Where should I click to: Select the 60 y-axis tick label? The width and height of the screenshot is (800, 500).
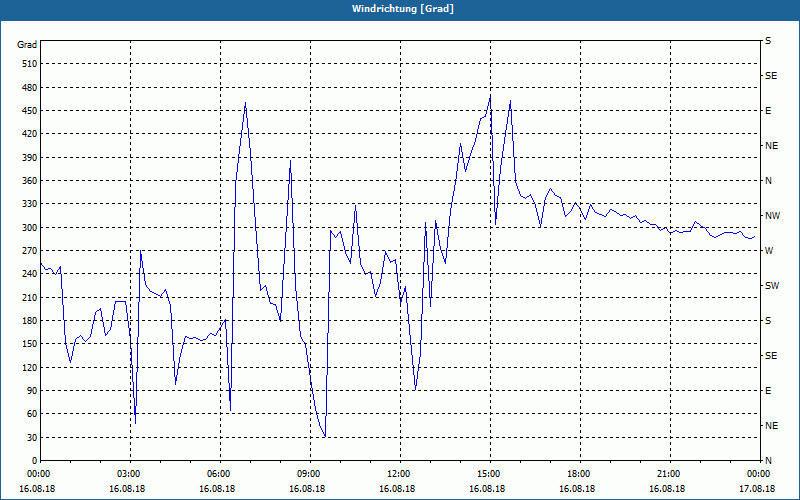coord(33,414)
